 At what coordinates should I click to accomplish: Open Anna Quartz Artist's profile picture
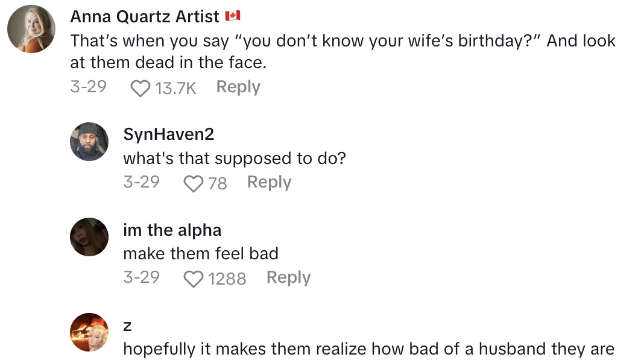pos(31,29)
